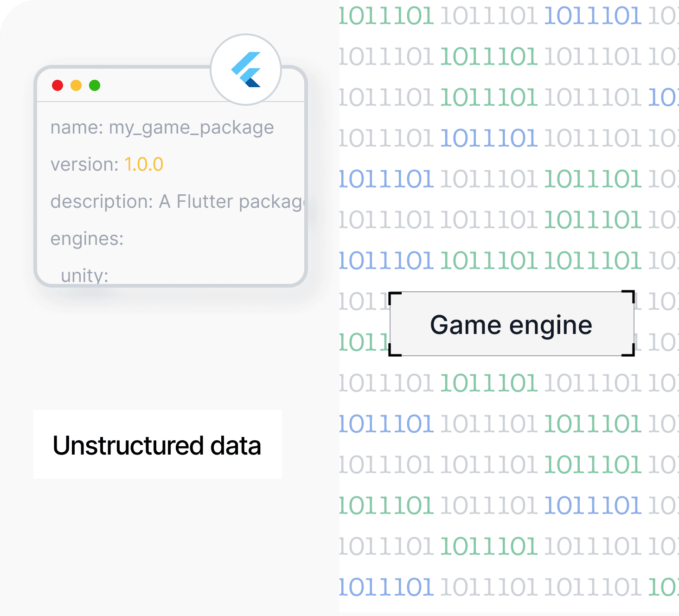
Task: Click the word version: in the code
Action: click(x=85, y=165)
